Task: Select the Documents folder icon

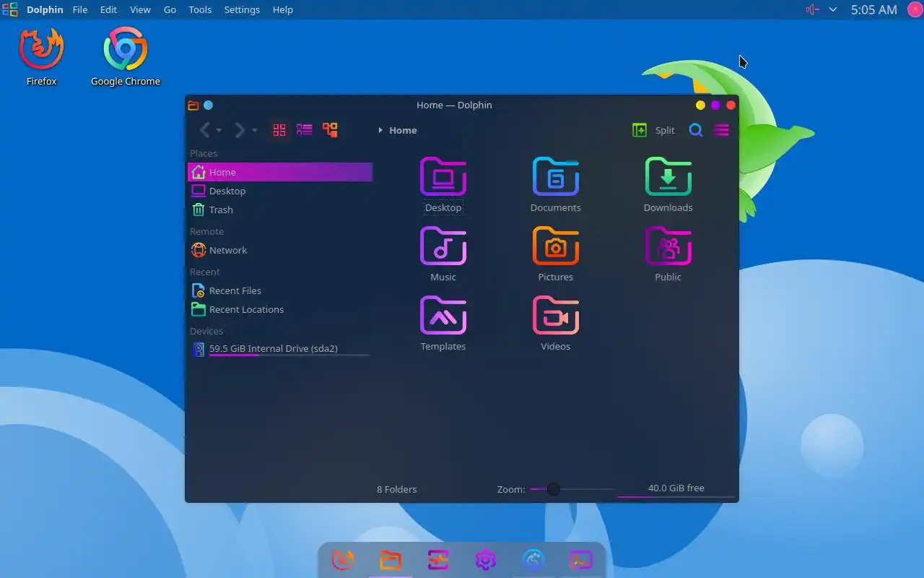Action: 556,176
